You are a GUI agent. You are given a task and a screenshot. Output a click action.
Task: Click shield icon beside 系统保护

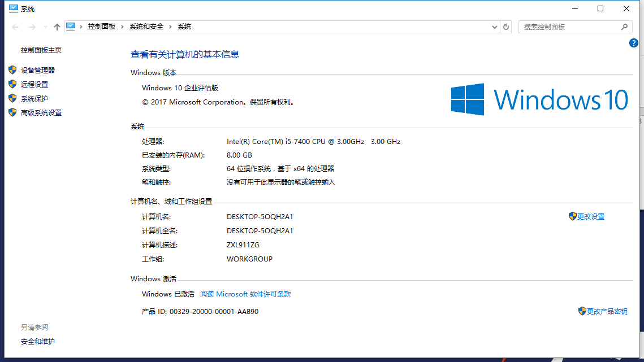tap(12, 98)
